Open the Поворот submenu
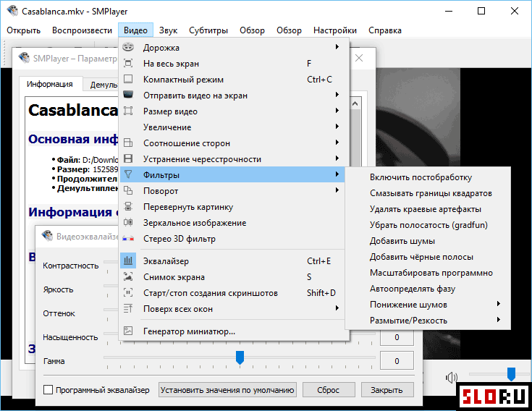Screen dimensions: 532x411 [x=232, y=191]
